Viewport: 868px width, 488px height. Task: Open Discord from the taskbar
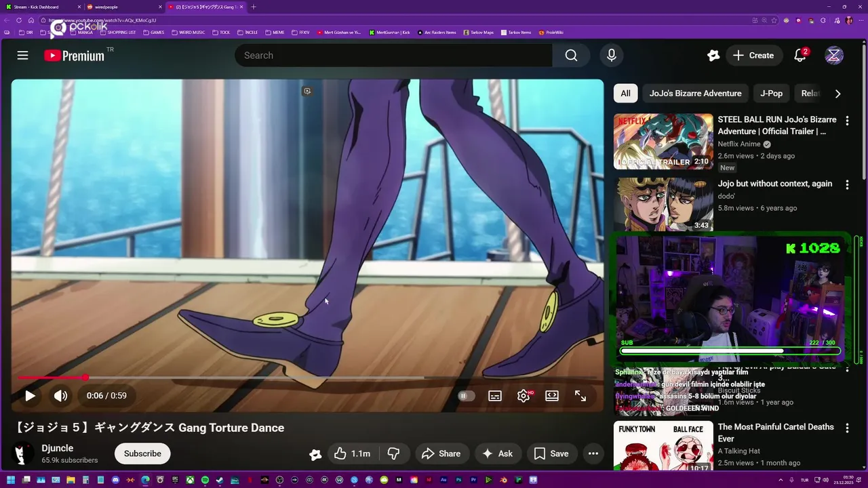[115, 481]
